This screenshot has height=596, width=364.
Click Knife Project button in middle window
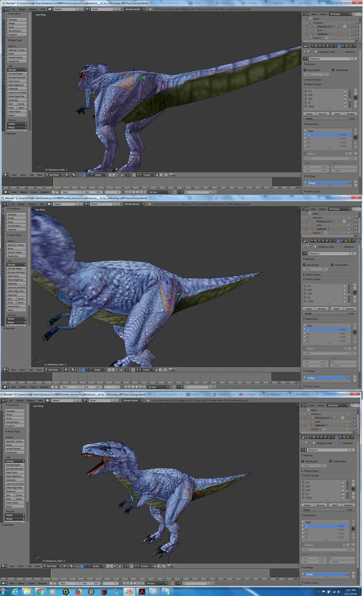[16, 307]
